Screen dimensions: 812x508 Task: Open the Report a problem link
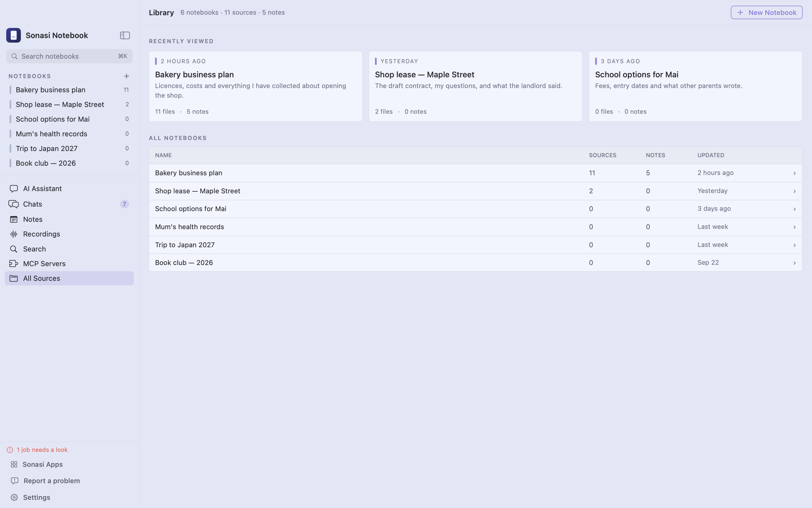[x=52, y=481]
